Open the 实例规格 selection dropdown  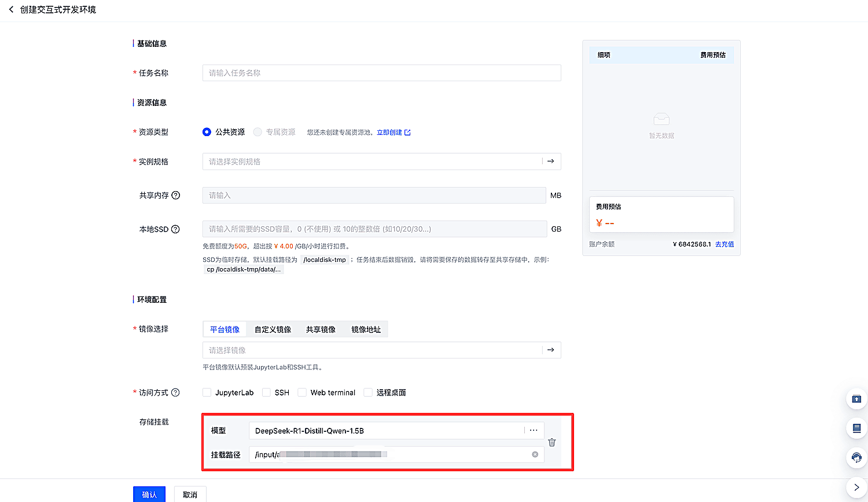tap(382, 162)
